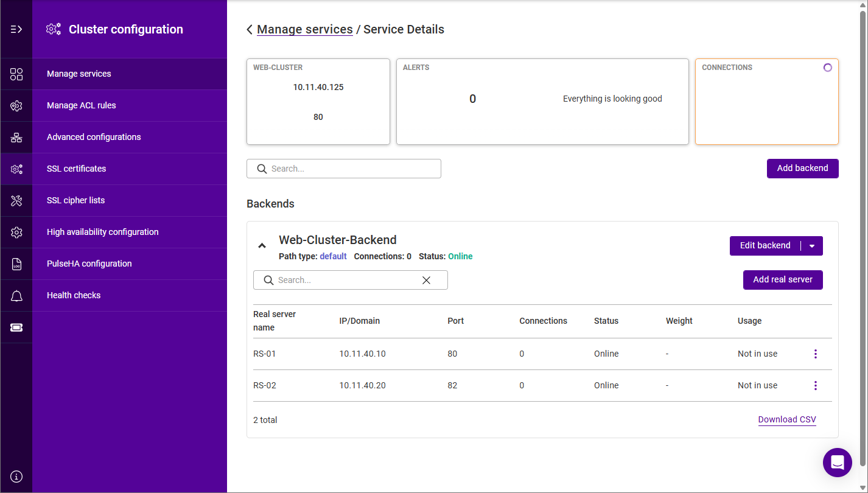Click the IP/Domain column header

tap(360, 321)
